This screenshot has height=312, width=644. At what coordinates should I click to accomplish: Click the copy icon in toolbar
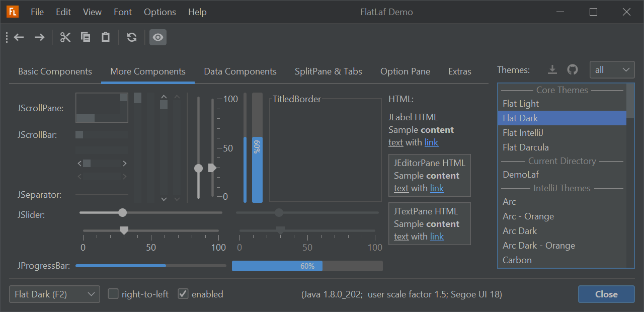click(86, 37)
